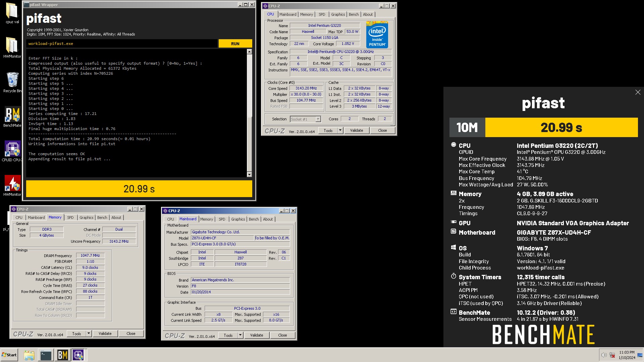The width and height of the screenshot is (644, 362).
Task: Click the workload-pifast.exe input field
Action: coord(121,44)
